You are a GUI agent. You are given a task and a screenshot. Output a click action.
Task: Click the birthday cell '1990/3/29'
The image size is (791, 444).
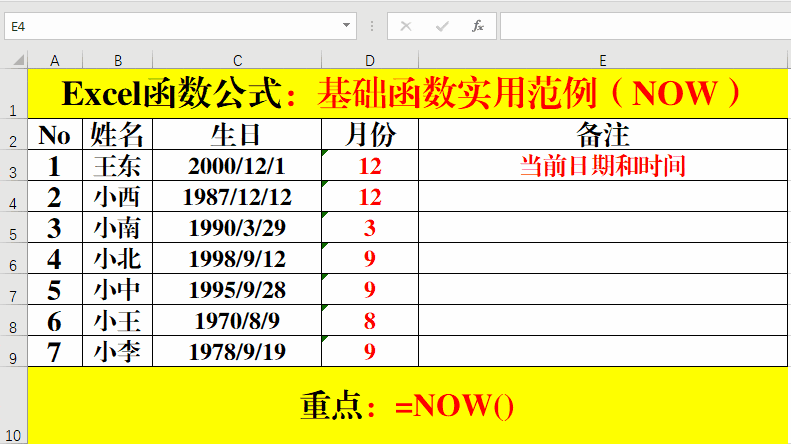click(x=237, y=228)
